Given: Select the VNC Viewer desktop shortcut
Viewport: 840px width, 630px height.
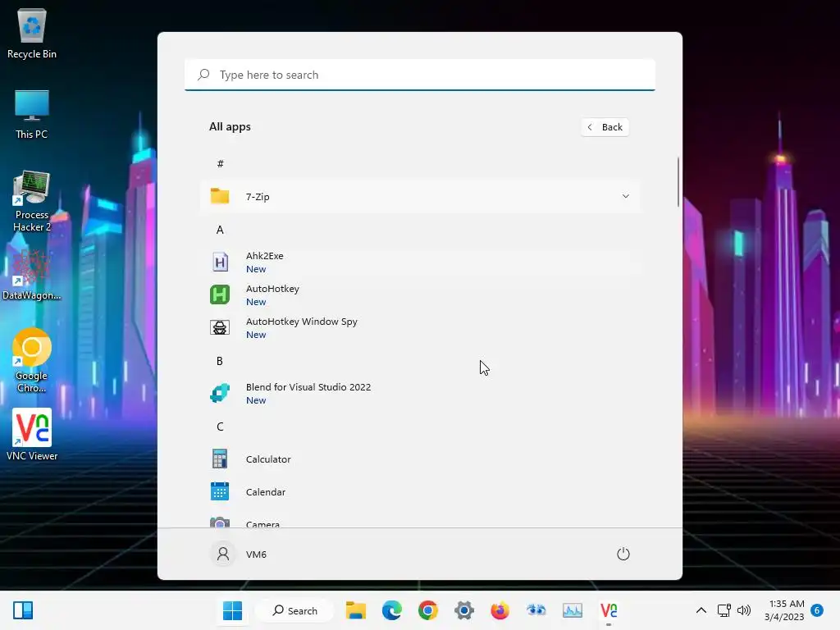Looking at the screenshot, I should click(32, 435).
